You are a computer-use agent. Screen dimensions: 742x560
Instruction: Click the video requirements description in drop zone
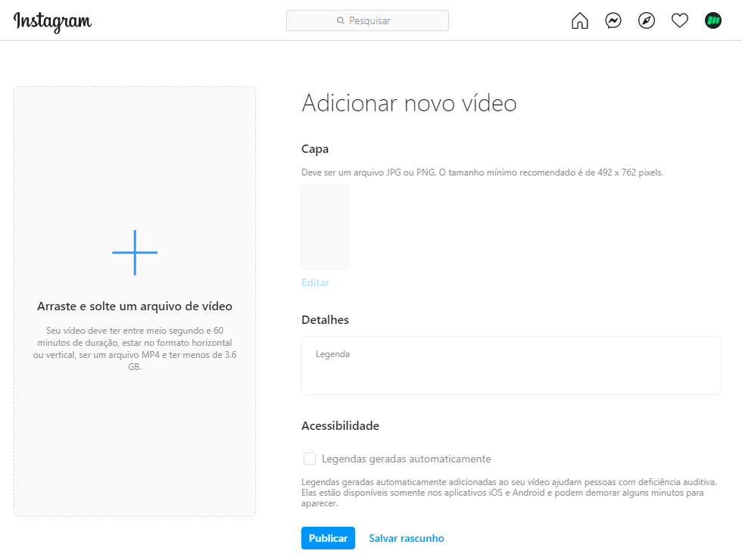pos(135,349)
